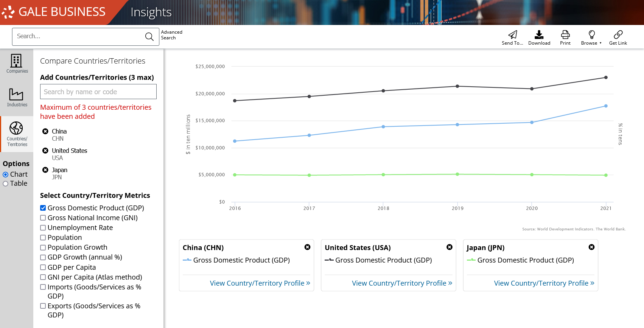Viewport: 644px width, 328px height.
Task: Check Gross National Income (GNI) metric
Action: [43, 218]
